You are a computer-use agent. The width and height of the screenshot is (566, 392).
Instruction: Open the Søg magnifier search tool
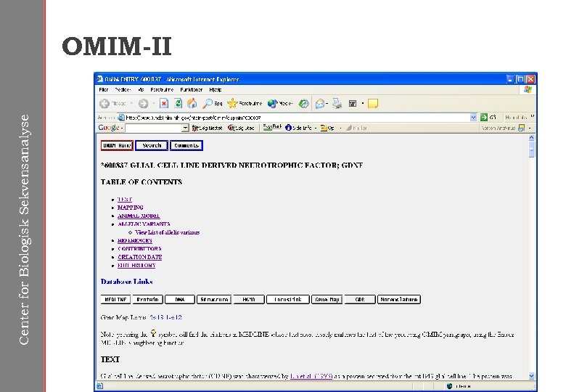(x=212, y=104)
